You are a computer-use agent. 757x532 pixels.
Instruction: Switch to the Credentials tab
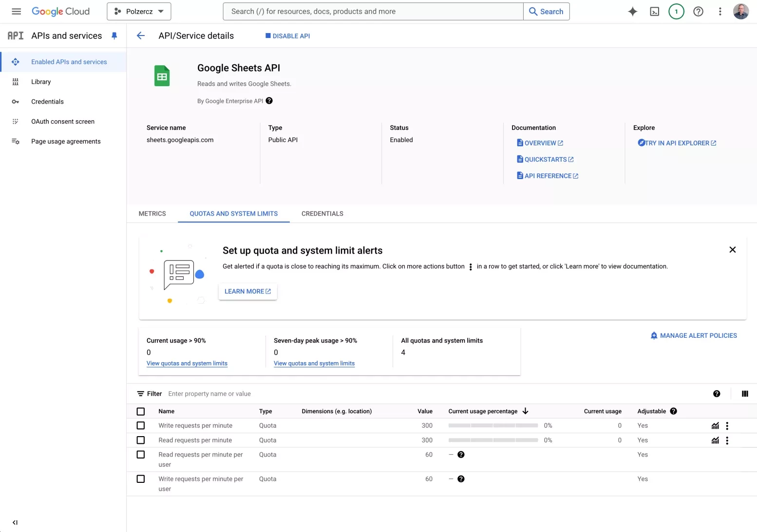coord(322,214)
